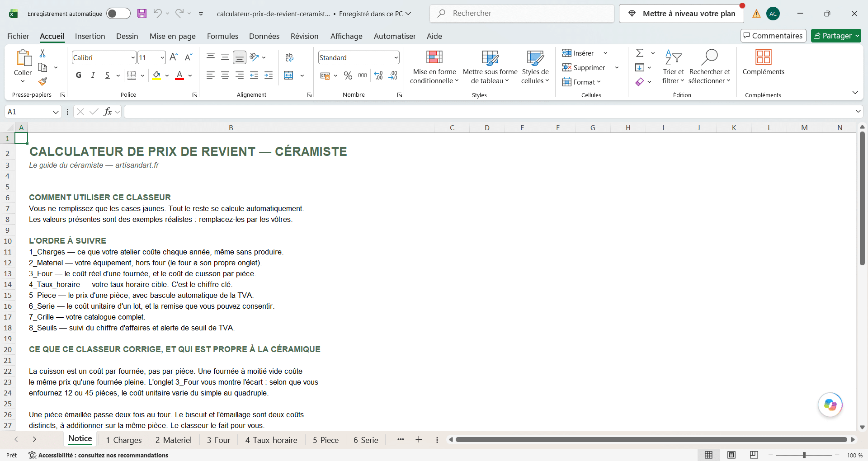Screen dimensions: 868x461
Task: Click the horizontal scrollbar thumb
Action: point(651,439)
